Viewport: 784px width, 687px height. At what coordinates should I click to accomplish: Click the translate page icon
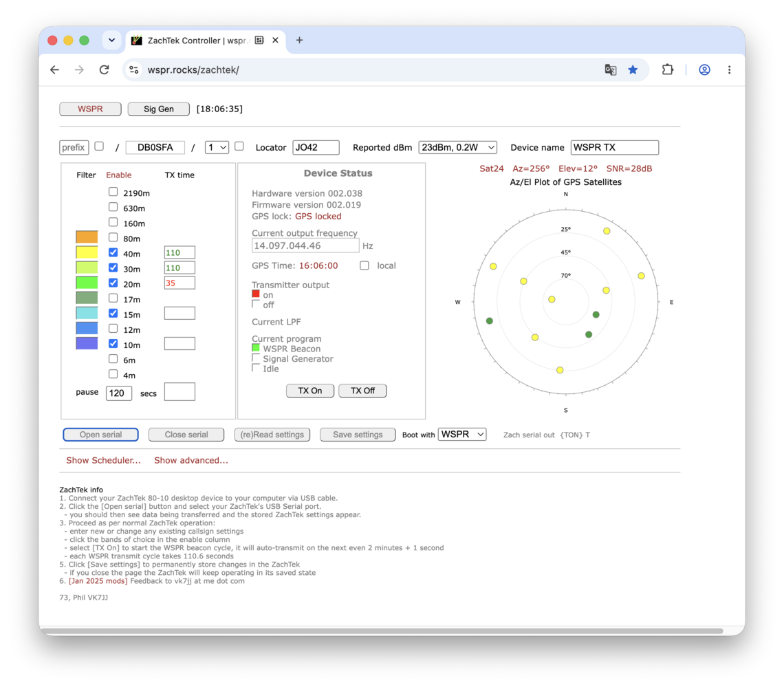tap(611, 70)
